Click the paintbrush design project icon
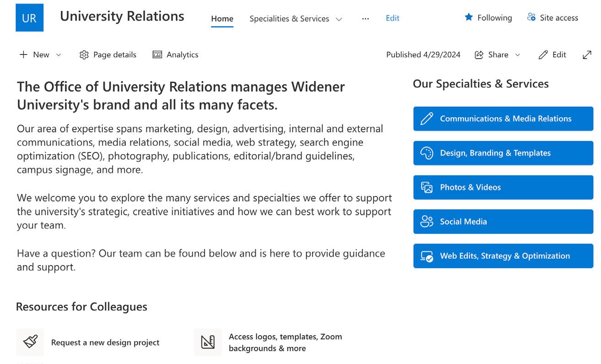The height and width of the screenshot is (364, 601). coord(30,342)
